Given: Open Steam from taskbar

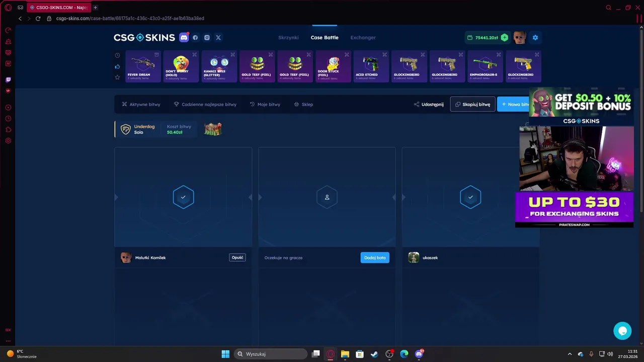Looking at the screenshot, I should 374,354.
